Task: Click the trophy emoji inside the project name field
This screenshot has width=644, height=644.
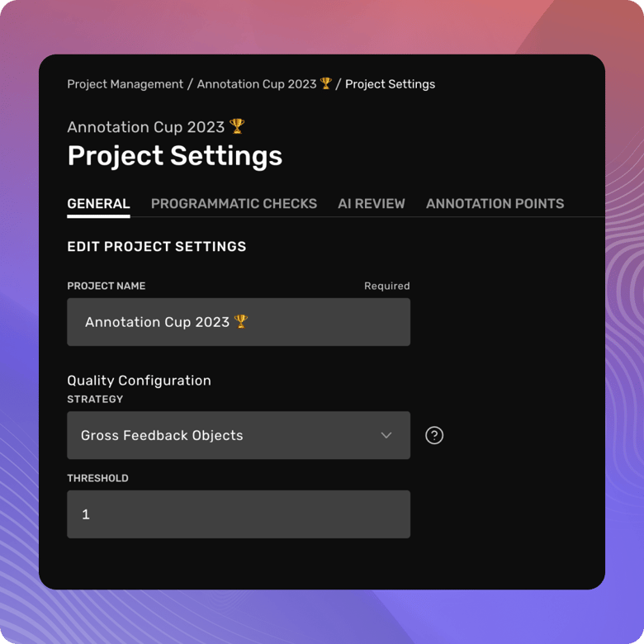Action: click(x=241, y=321)
